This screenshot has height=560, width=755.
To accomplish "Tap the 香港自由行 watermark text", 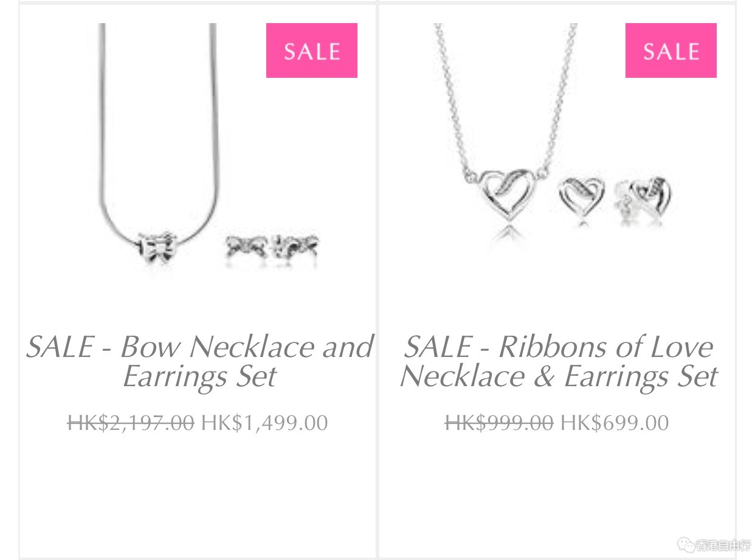I will pos(723,545).
